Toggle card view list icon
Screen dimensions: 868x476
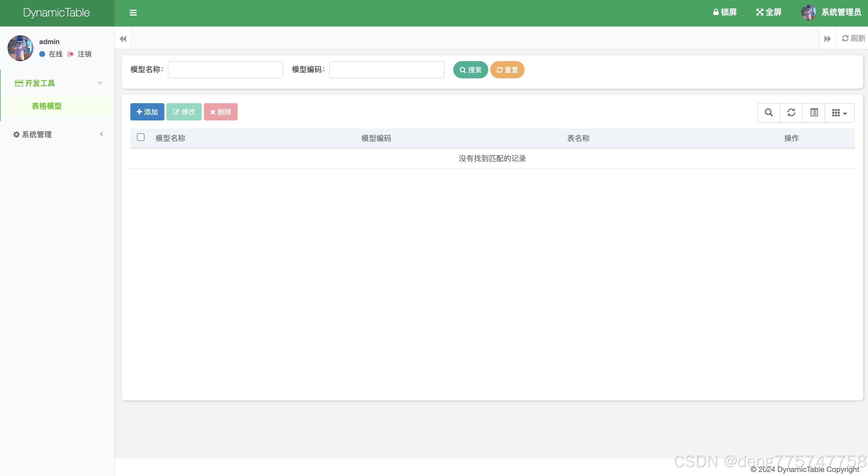814,112
